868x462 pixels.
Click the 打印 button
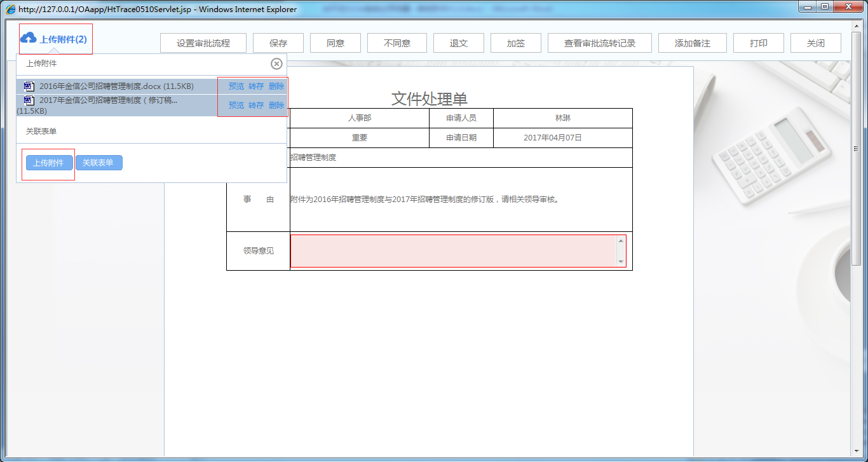(x=759, y=43)
